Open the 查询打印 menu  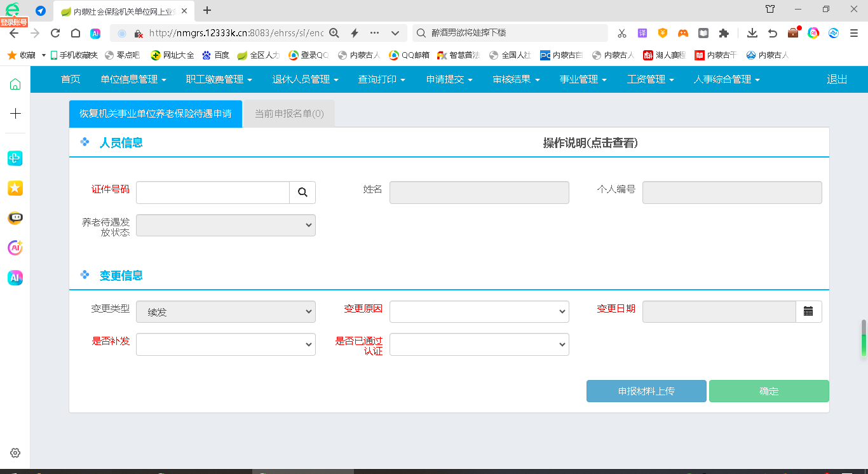point(381,79)
